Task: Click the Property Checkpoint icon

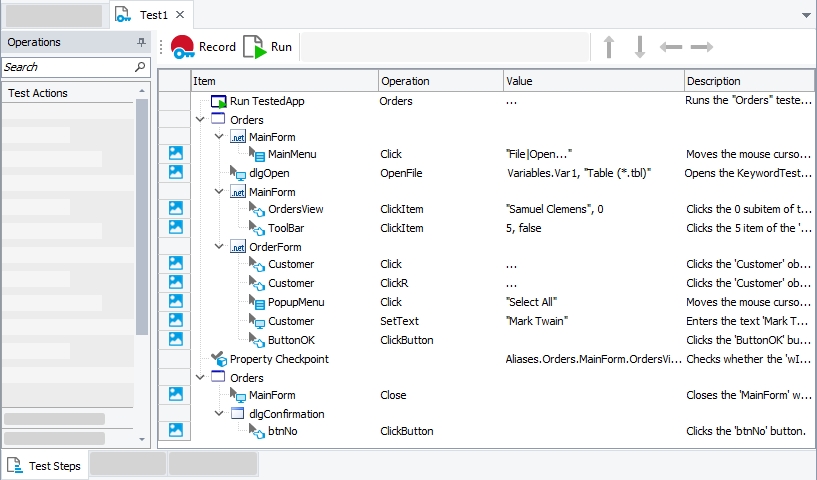Action: tap(219, 359)
